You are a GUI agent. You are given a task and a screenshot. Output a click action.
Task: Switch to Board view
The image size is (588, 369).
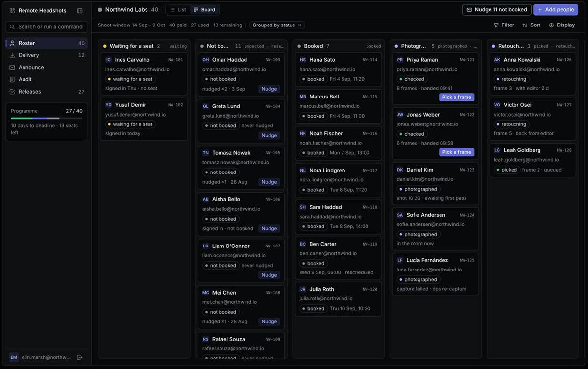point(204,10)
